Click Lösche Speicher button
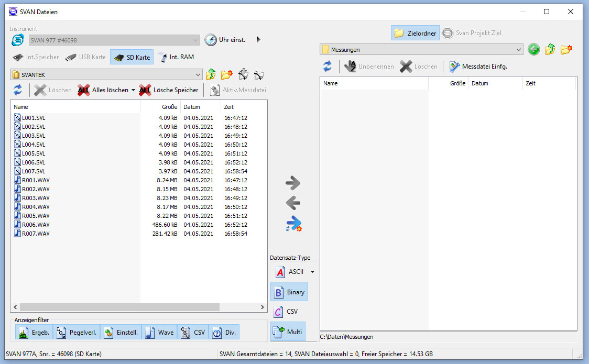 pyautogui.click(x=169, y=90)
